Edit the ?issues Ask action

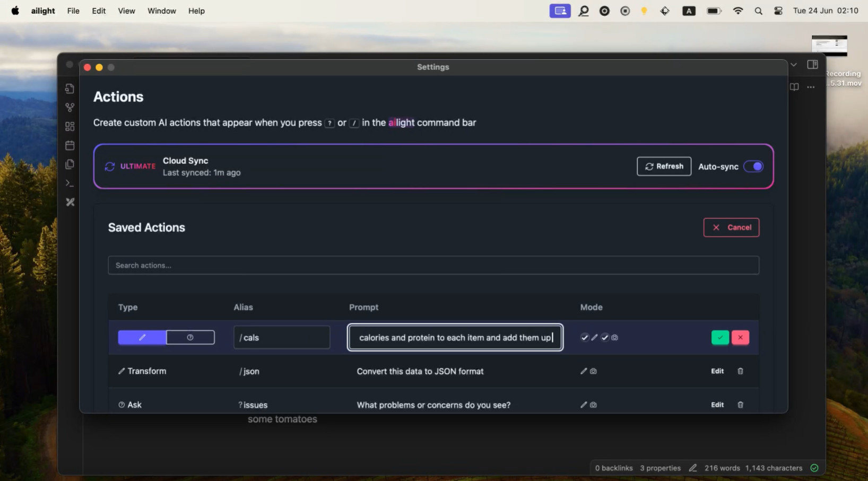[x=717, y=405]
